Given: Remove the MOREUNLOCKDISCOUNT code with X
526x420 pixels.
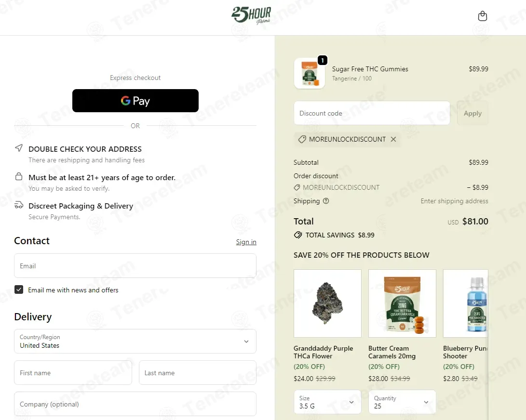Looking at the screenshot, I should click(x=393, y=139).
